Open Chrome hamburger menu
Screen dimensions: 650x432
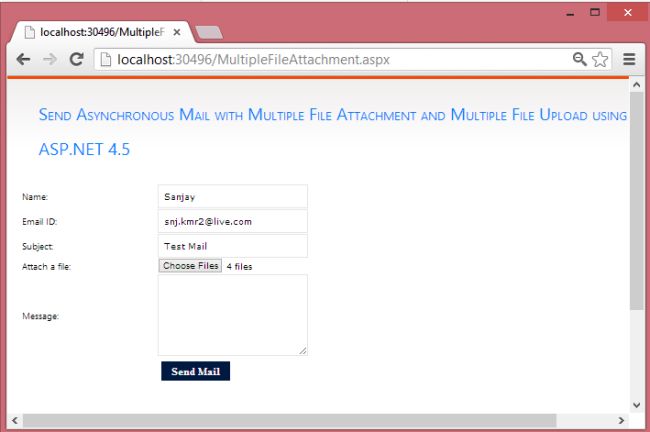629,59
